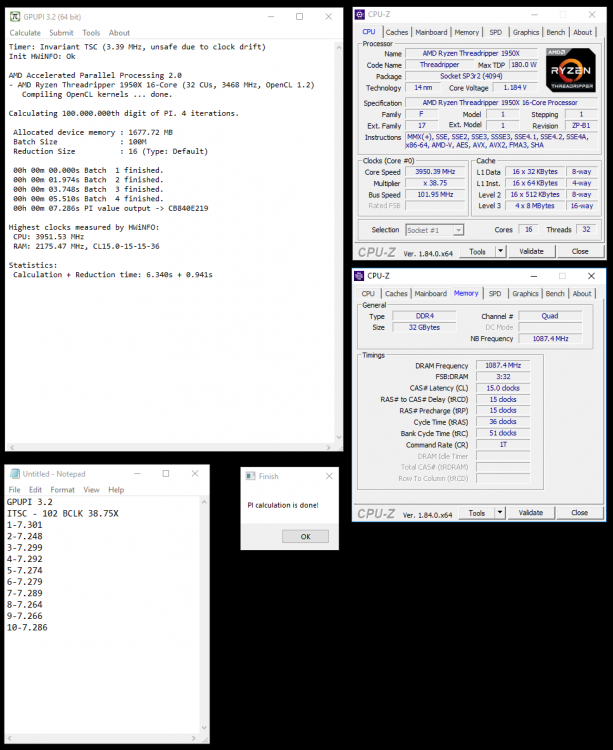This screenshot has width=613, height=750.
Task: Click Finish dialog title icon
Action: pos(250,476)
